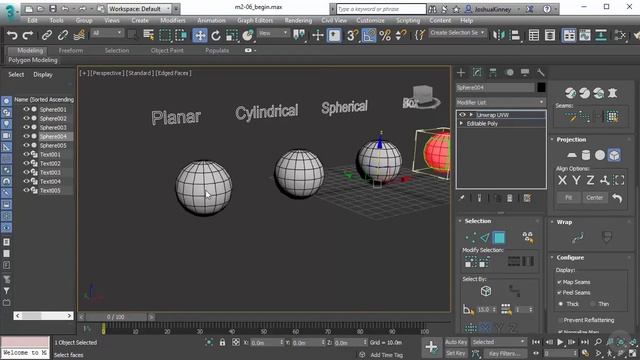
Task: Click the Mirror tool icon
Action: pyautogui.click(x=498, y=36)
